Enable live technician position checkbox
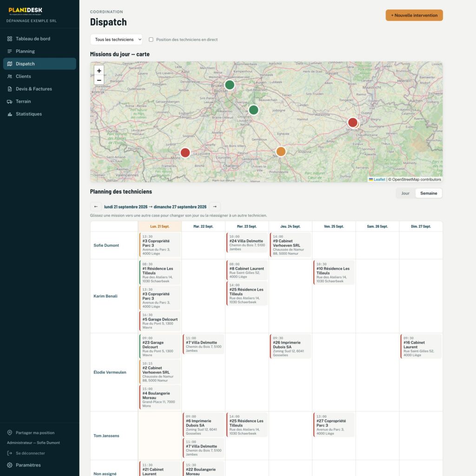 (x=151, y=40)
